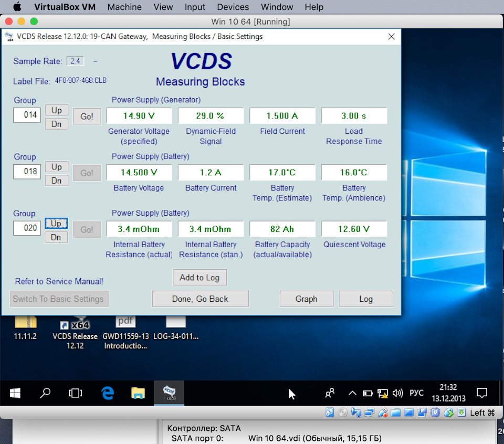Click the Sample Rate 2.4 value box
The width and height of the screenshot is (504, 444).
pyautogui.click(x=75, y=61)
